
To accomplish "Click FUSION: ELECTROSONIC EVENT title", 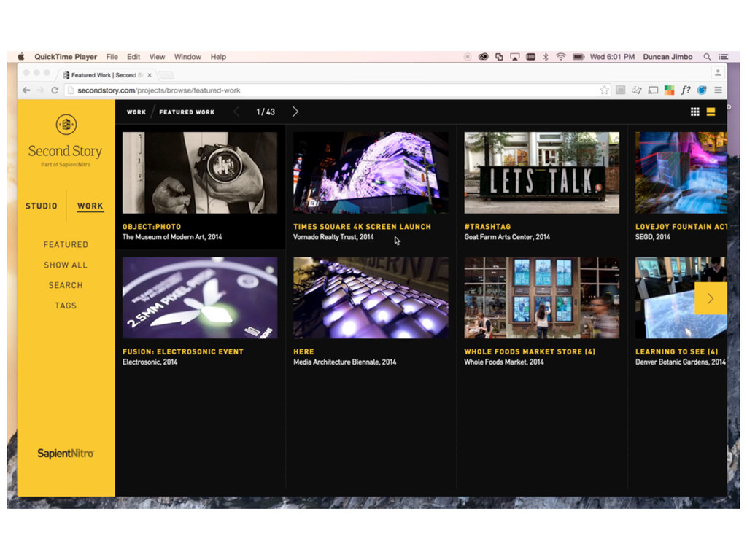I will tap(183, 352).
